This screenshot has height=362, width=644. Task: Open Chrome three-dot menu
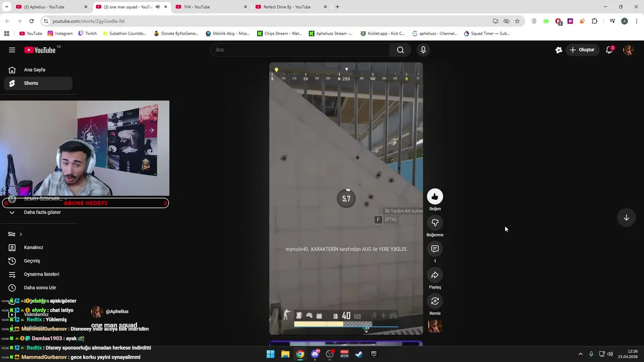[x=636, y=21]
